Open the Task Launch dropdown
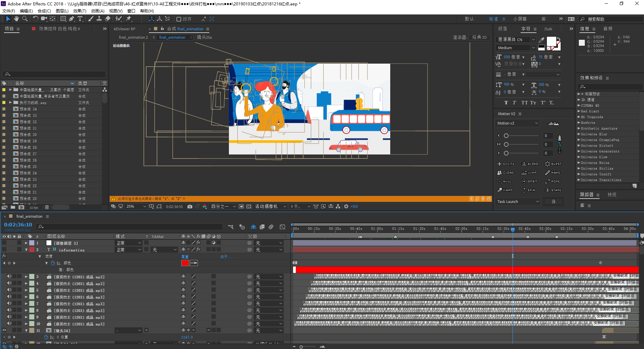 tap(518, 202)
